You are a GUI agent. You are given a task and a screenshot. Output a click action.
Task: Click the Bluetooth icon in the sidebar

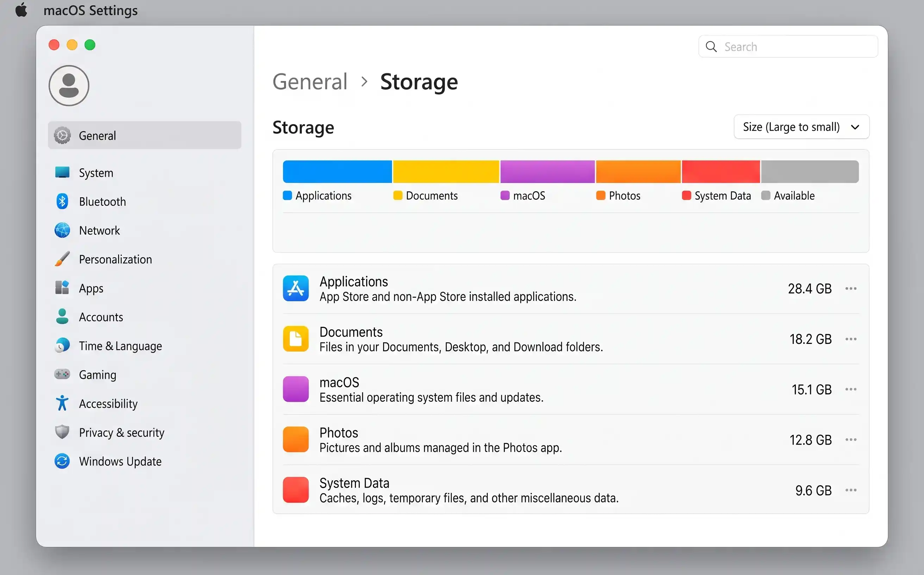(62, 201)
